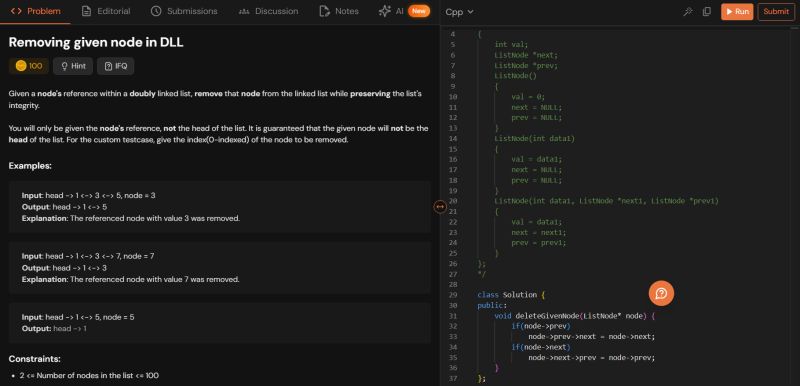The height and width of the screenshot is (386, 800).
Task: Click the copy code icon
Action: pyautogui.click(x=707, y=12)
